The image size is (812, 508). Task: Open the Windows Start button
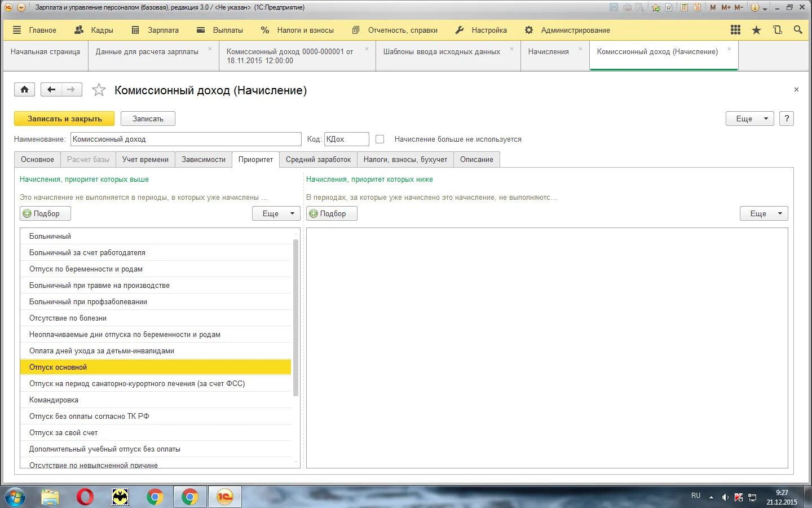[15, 497]
